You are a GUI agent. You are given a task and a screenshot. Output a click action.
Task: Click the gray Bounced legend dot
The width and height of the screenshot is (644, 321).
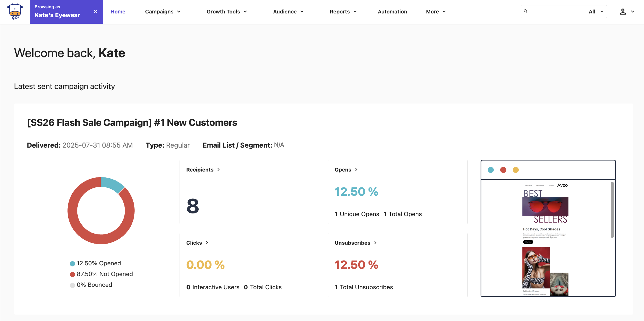[72, 285]
